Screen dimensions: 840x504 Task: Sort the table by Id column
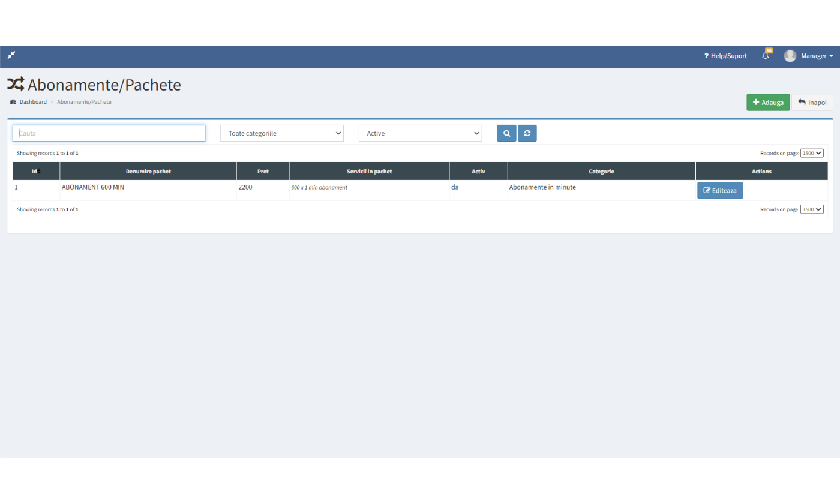coord(36,172)
